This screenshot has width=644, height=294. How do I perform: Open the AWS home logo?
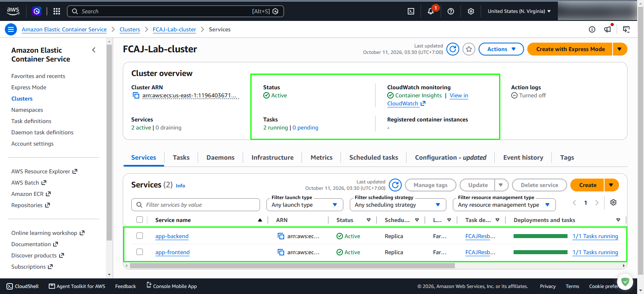point(13,11)
